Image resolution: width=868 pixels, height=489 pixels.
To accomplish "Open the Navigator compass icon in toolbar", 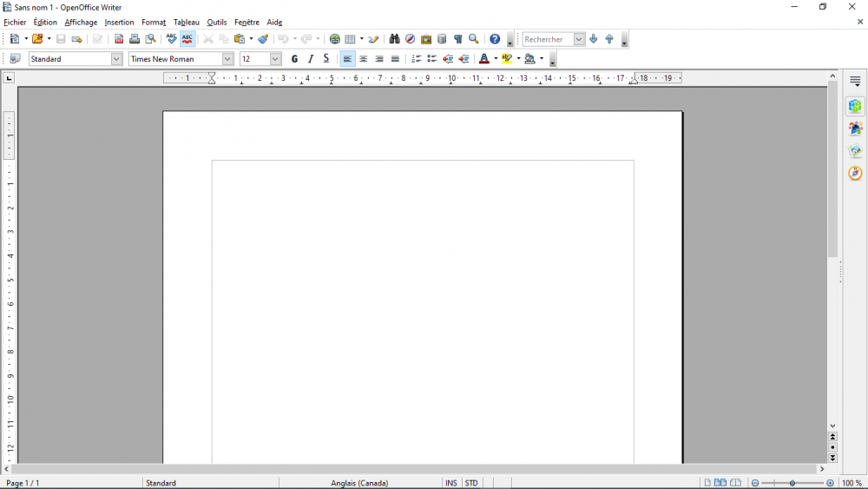I will (x=410, y=39).
